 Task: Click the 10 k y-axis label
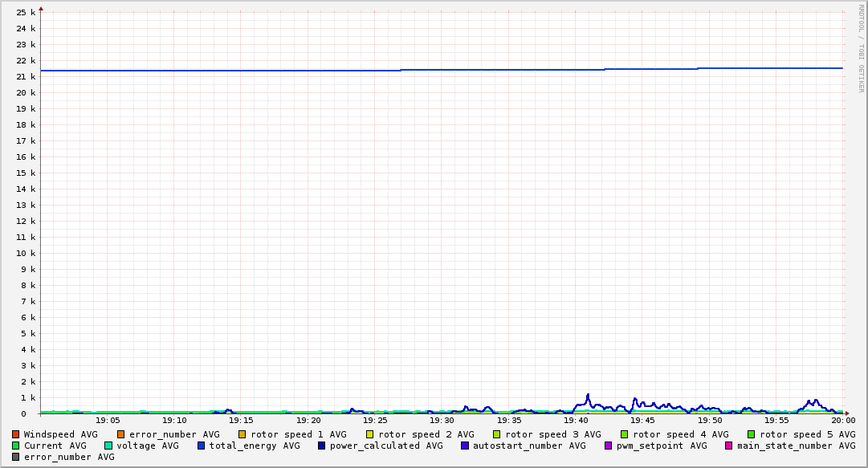tap(26, 253)
